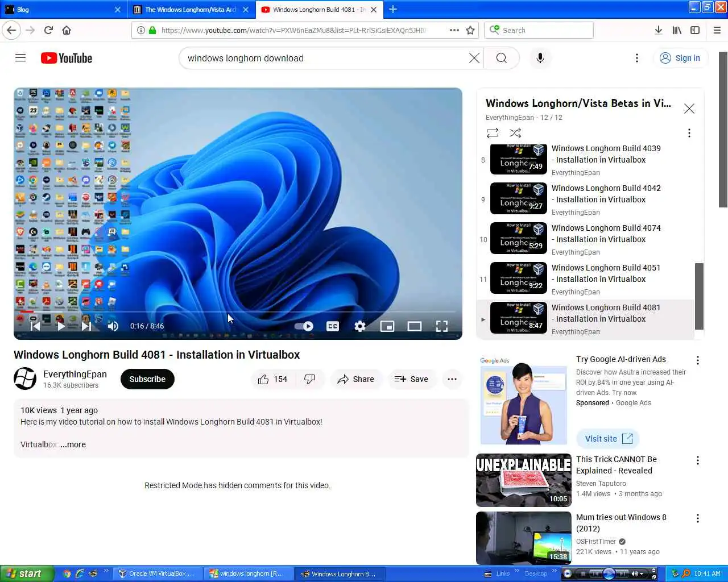
Task: Go to the YouTube home logo
Action: (x=67, y=58)
